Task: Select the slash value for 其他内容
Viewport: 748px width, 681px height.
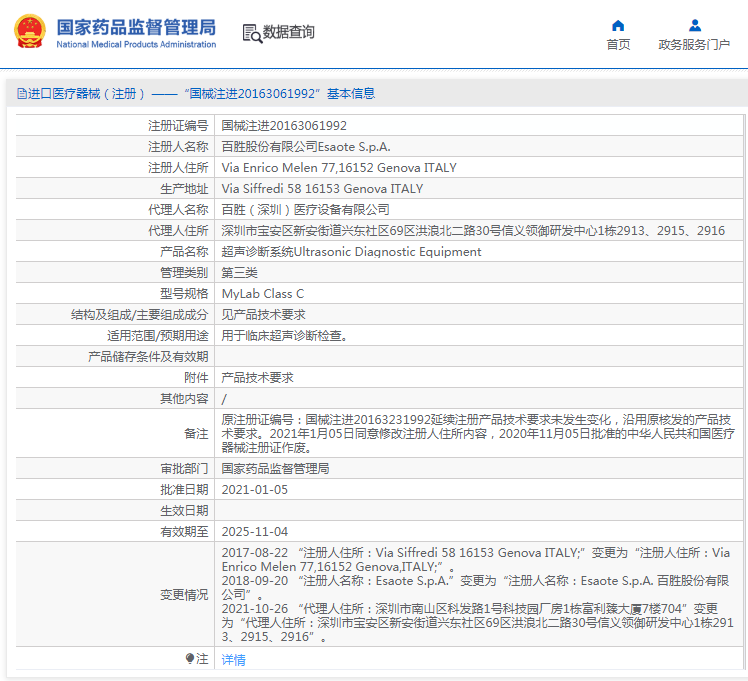Action: [x=224, y=399]
